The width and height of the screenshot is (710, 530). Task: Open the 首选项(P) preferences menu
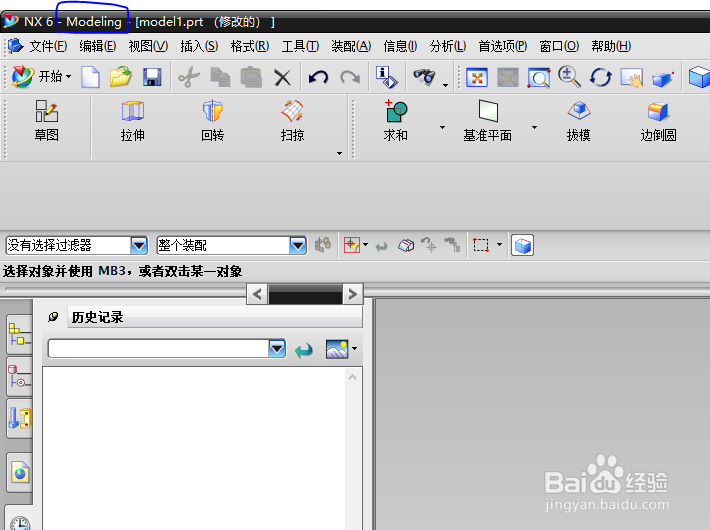pyautogui.click(x=503, y=46)
